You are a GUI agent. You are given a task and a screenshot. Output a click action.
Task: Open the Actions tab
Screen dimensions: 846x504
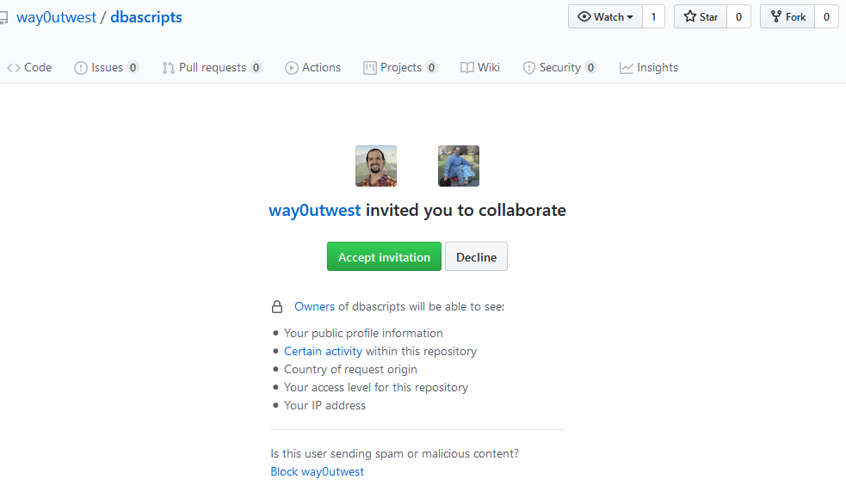[x=313, y=67]
